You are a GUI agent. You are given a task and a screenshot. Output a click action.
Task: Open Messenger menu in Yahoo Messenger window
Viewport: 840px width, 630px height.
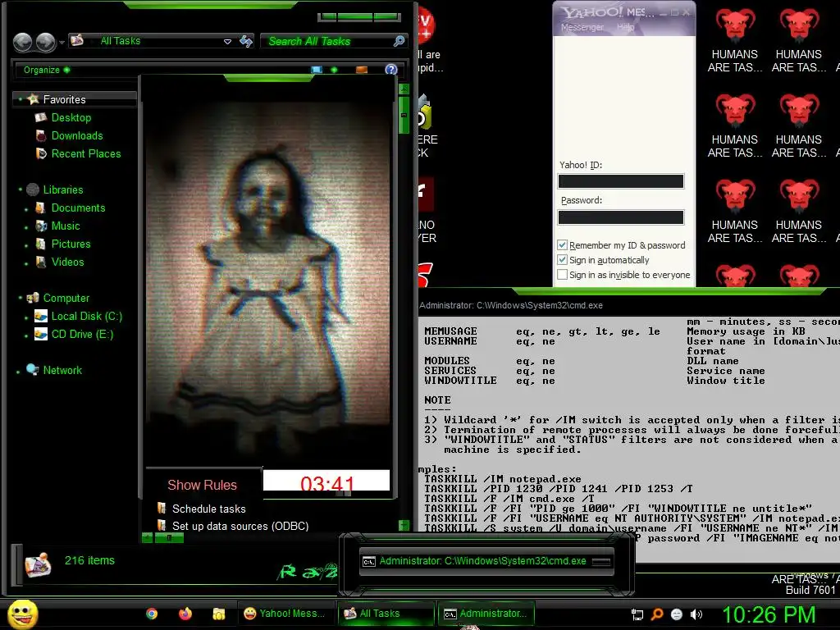pyautogui.click(x=582, y=27)
